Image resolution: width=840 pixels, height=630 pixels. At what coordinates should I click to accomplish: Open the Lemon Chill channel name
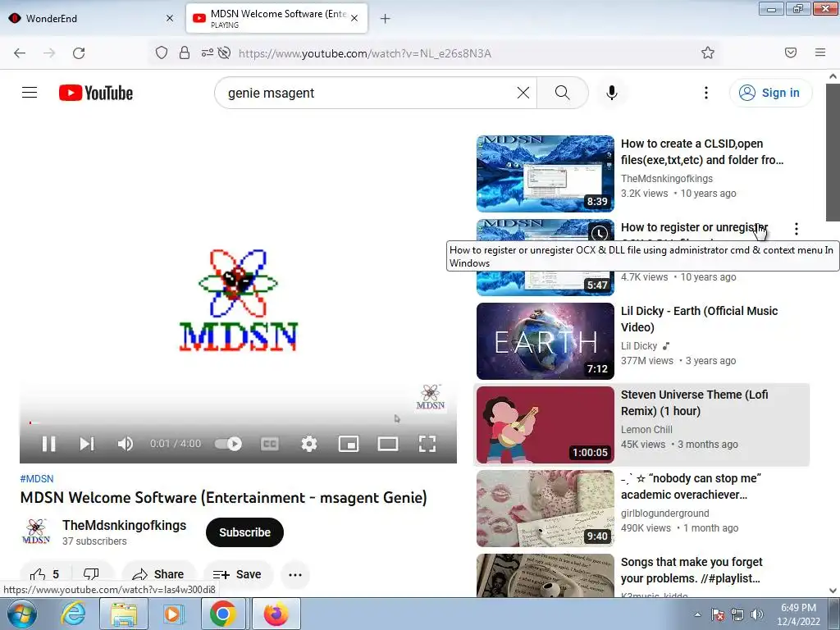click(646, 430)
